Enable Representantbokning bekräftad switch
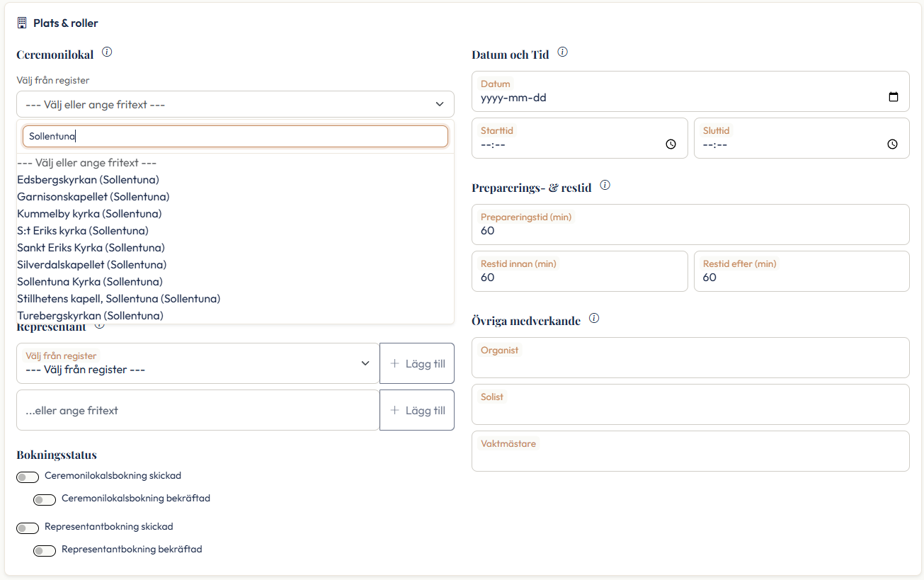The image size is (924, 580). [x=45, y=551]
